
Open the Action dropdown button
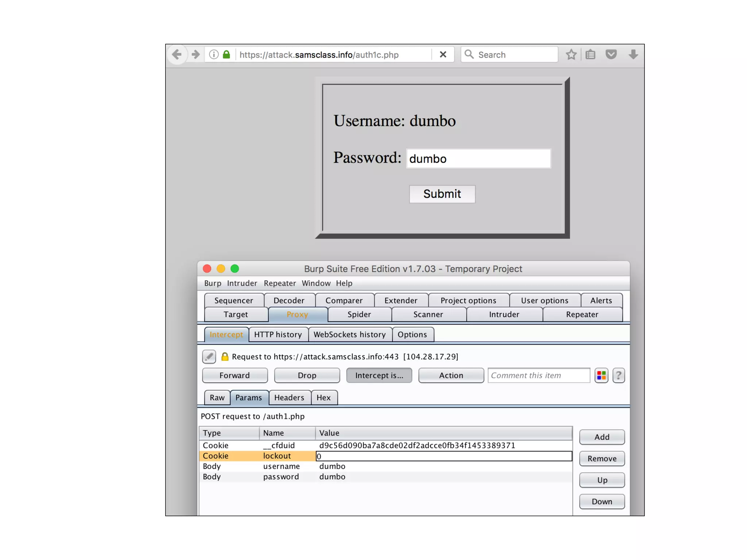coord(451,375)
